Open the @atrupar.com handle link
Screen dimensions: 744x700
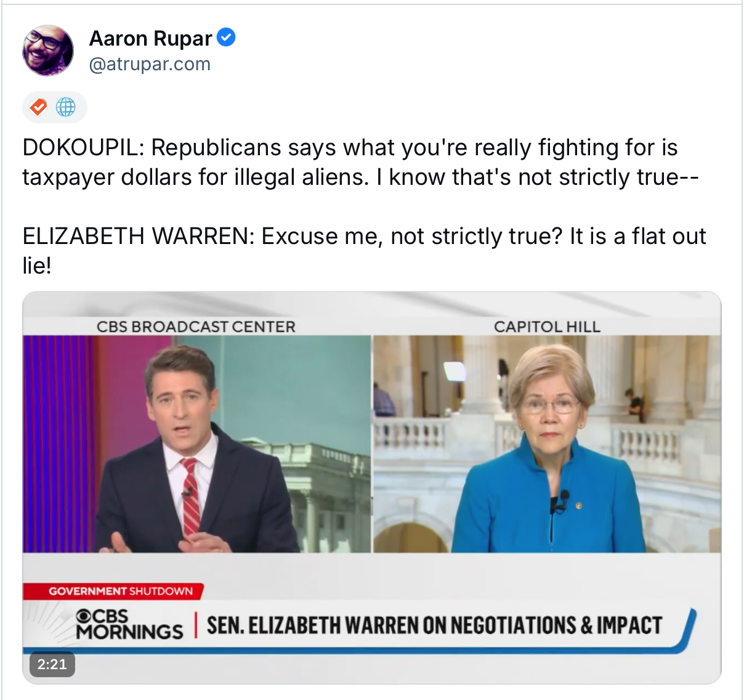(x=150, y=64)
